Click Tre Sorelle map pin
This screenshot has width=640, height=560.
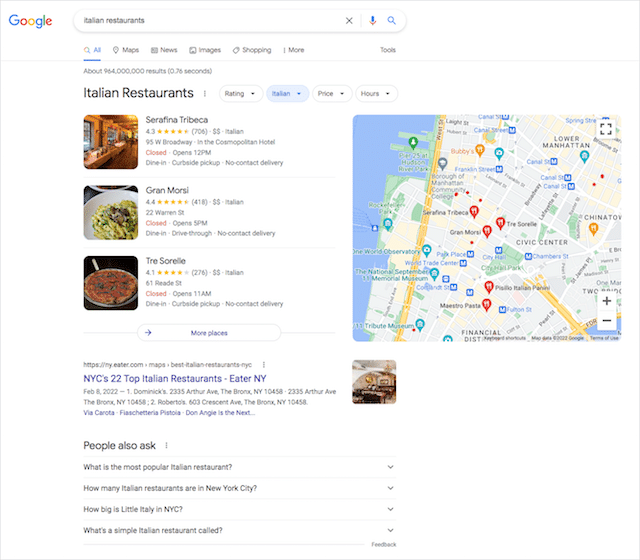click(x=500, y=223)
